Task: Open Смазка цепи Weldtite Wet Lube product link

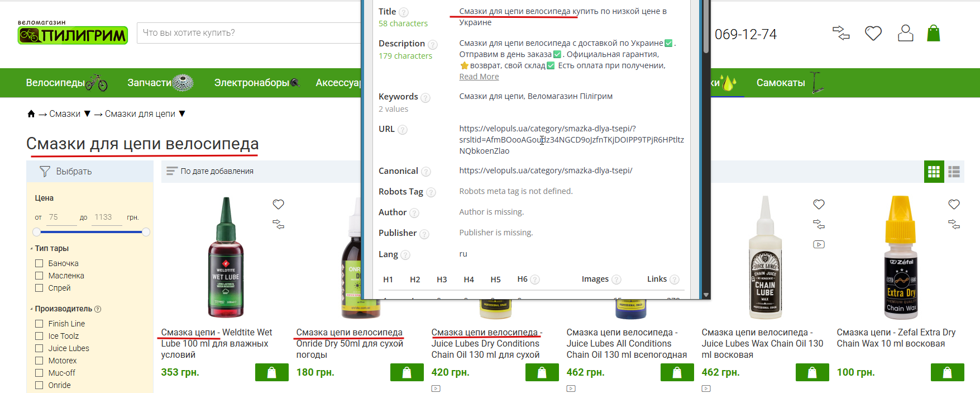Action: click(217, 344)
